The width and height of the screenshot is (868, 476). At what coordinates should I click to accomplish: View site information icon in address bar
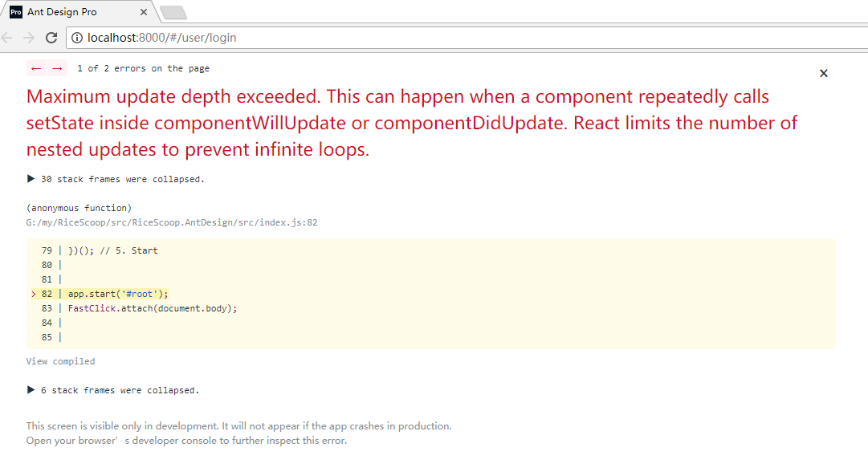[77, 38]
